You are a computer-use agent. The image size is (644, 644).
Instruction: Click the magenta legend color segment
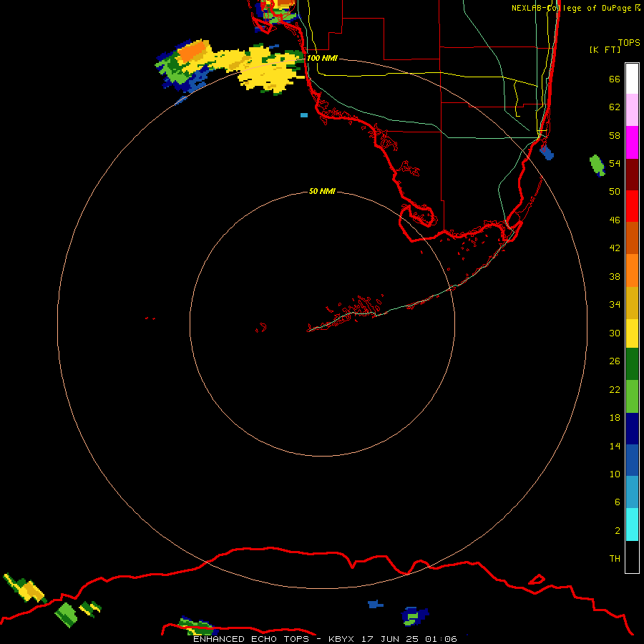point(632,142)
